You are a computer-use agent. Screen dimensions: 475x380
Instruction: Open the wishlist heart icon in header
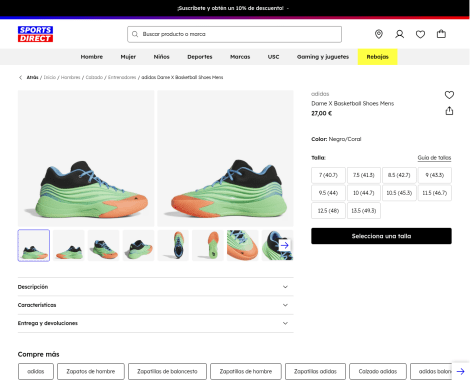coord(420,34)
